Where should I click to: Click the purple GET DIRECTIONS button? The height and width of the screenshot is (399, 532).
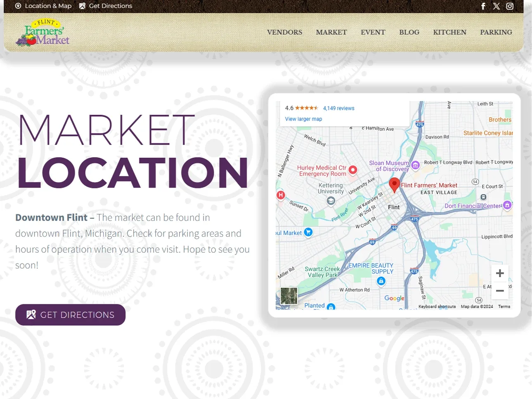pyautogui.click(x=70, y=315)
